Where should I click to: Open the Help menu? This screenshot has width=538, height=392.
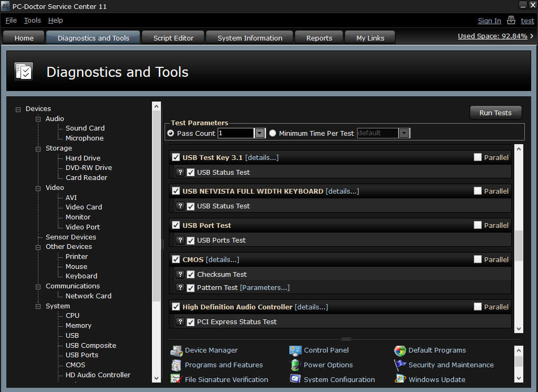click(55, 20)
